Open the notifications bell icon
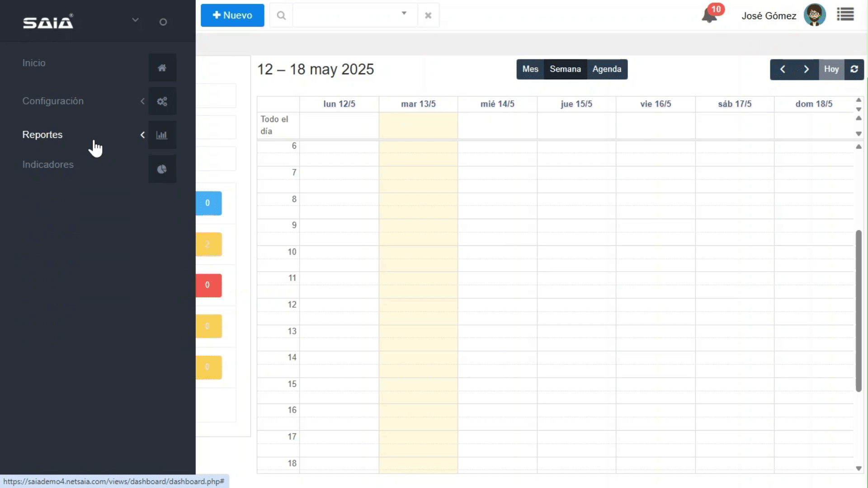This screenshot has height=488, width=868. [709, 16]
